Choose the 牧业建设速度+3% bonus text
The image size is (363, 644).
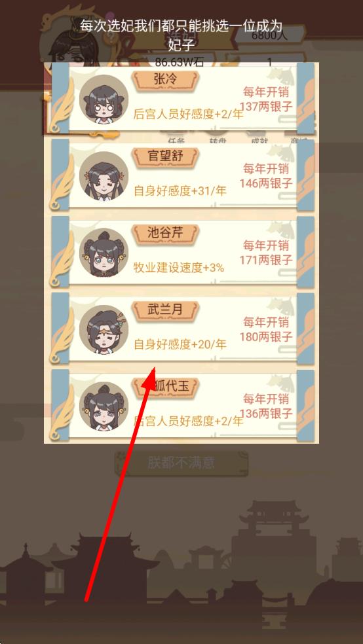179,268
